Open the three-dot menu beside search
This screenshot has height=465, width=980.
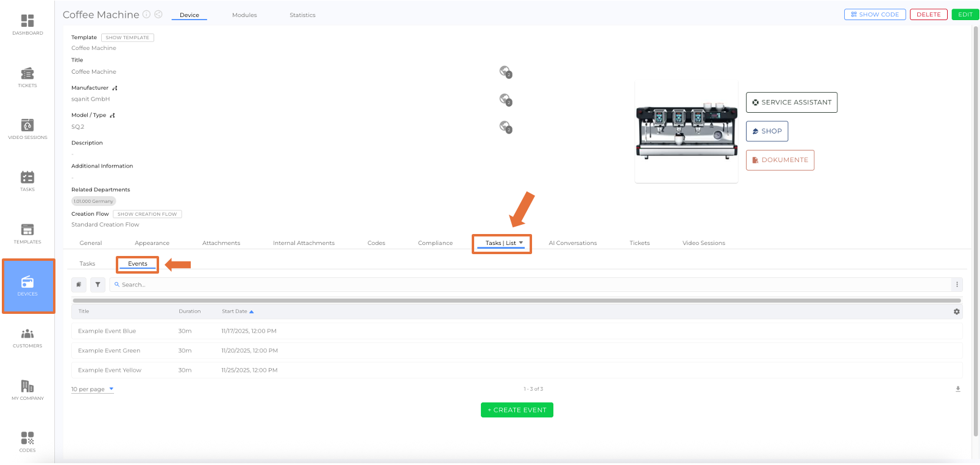[x=957, y=285]
